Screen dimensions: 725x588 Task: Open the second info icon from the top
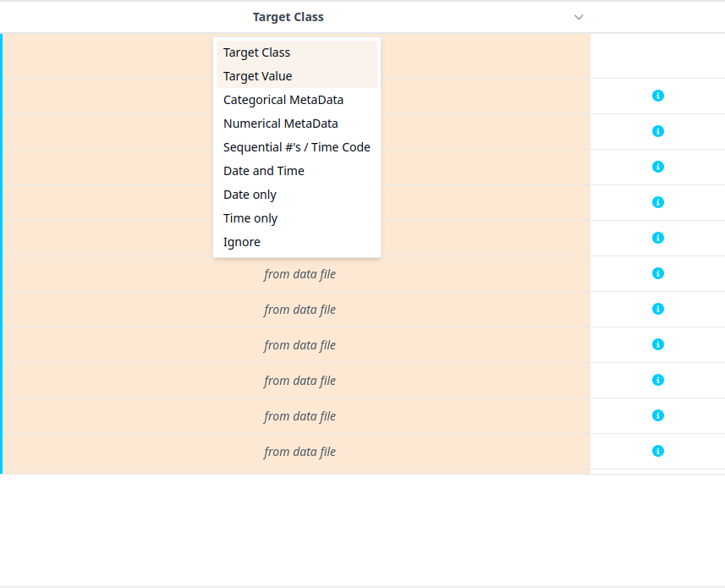click(x=658, y=131)
